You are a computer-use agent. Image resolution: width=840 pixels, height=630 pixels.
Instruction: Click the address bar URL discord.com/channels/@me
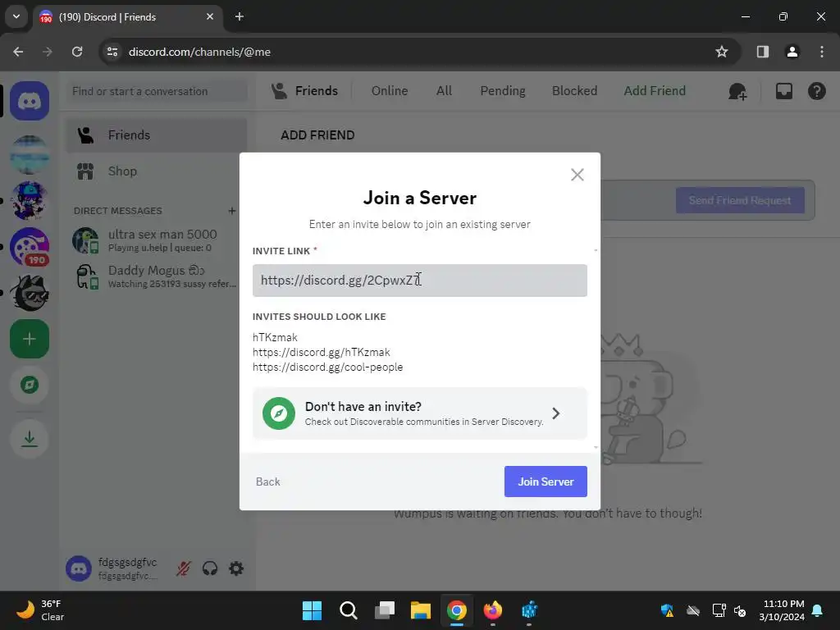pyautogui.click(x=199, y=52)
